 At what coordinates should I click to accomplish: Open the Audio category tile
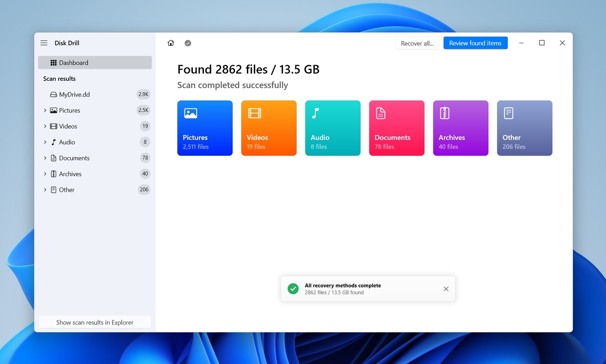click(x=333, y=128)
